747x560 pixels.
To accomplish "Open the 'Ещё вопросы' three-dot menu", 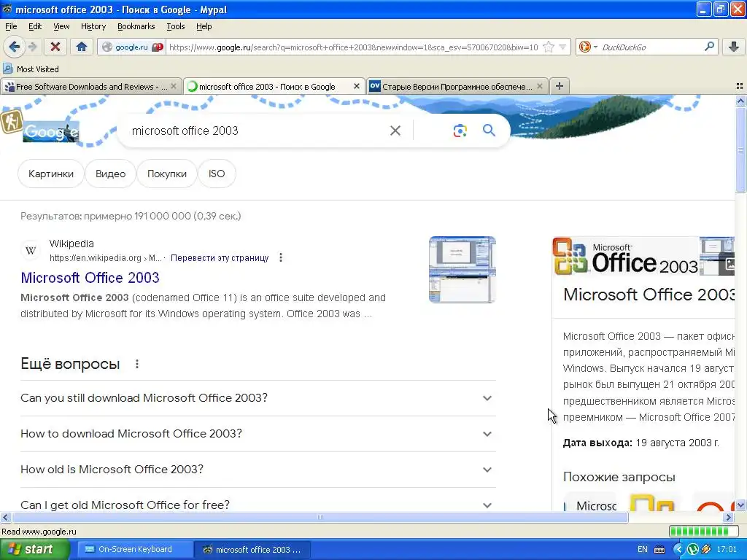I will pos(136,364).
